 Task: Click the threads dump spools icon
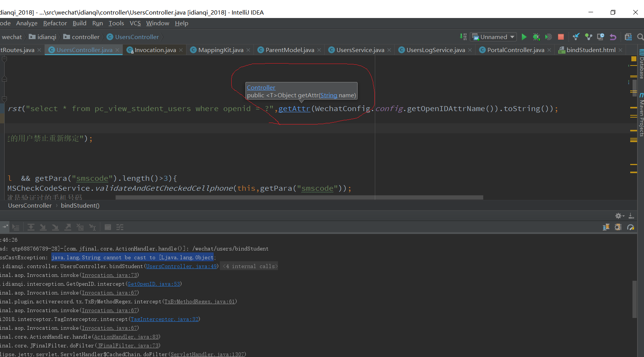coord(606,227)
